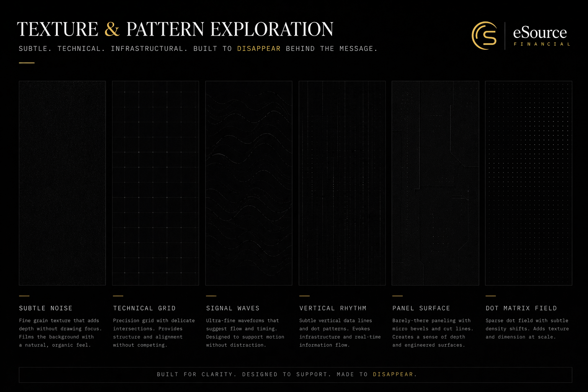588x392 pixels.
Task: Click the gold ampersand in the title
Action: (111, 28)
